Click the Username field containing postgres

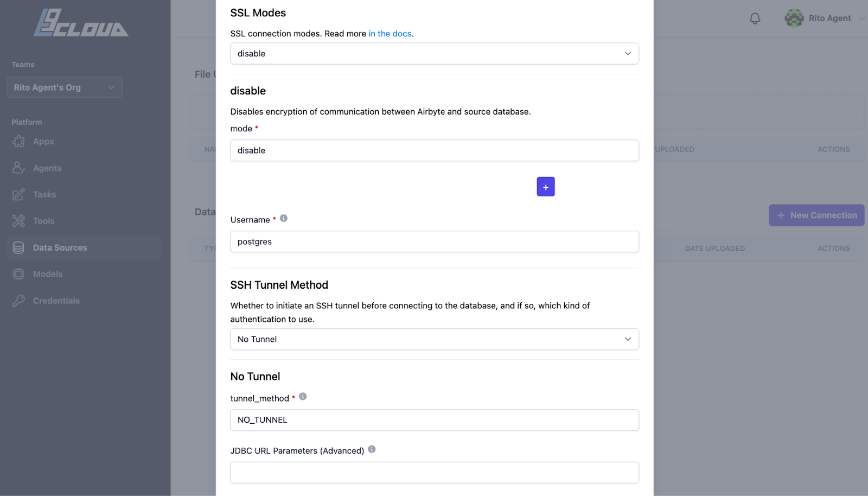(x=434, y=241)
